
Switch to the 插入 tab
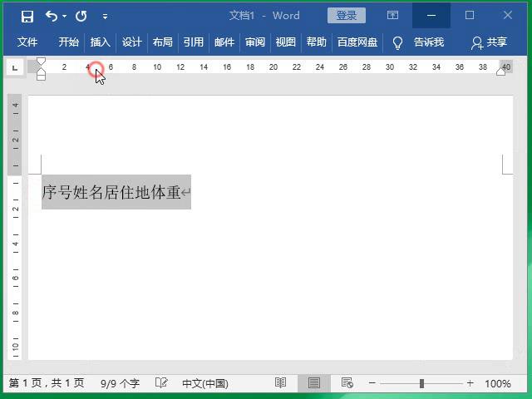[x=100, y=42]
